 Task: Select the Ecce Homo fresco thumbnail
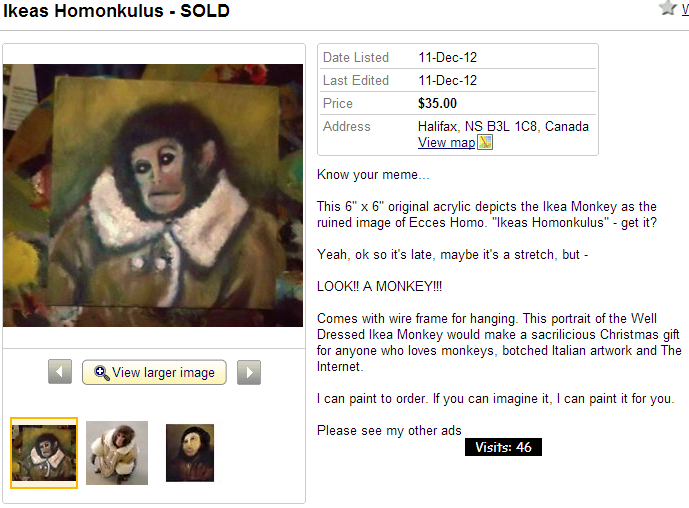190,453
